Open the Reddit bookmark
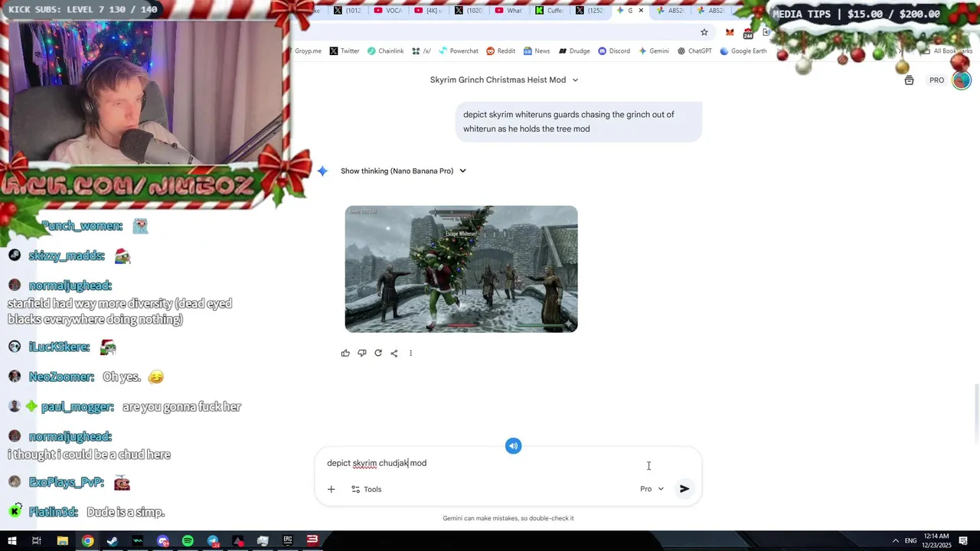Screen dimensions: 980x551 coord(501,51)
